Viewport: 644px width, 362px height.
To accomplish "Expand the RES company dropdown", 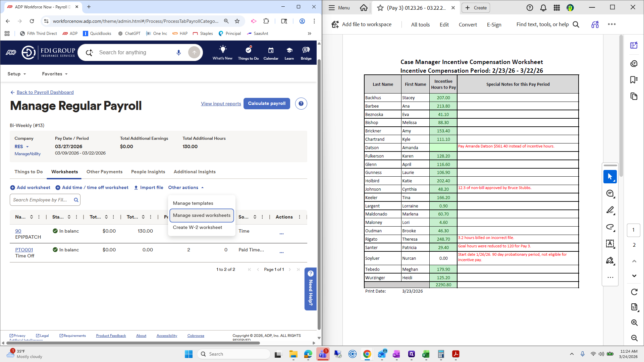I will click(x=21, y=146).
